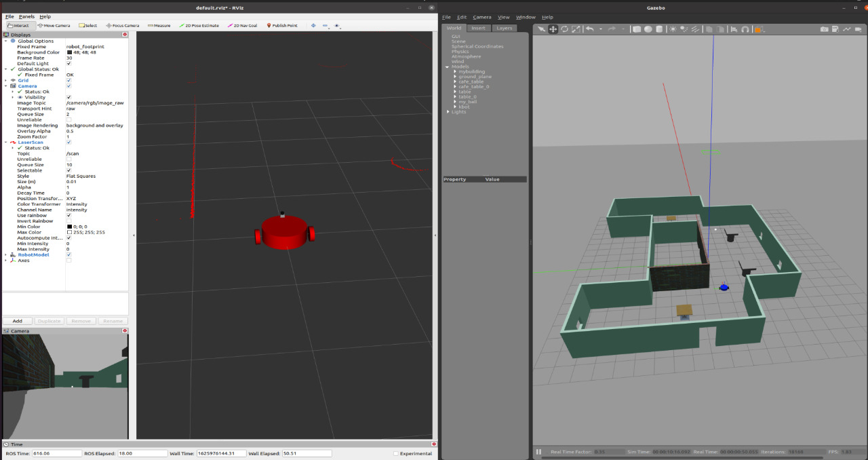Choose the 2D Nav Goal tool
868x460 pixels.
tap(242, 25)
